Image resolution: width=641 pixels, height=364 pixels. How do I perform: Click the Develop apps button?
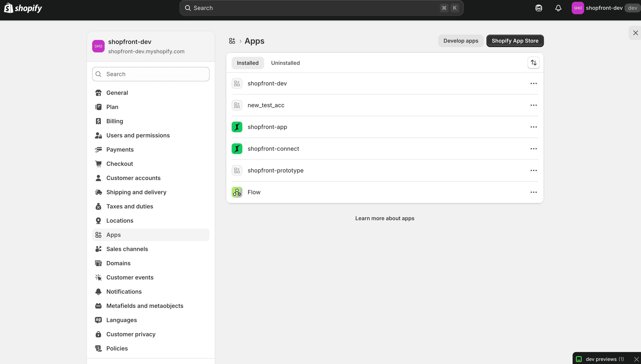pos(461,41)
